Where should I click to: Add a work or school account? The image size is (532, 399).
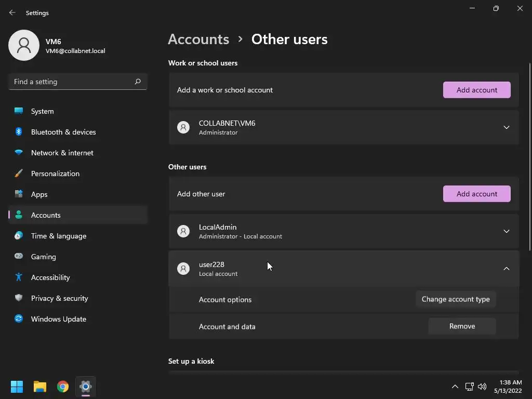[476, 90]
